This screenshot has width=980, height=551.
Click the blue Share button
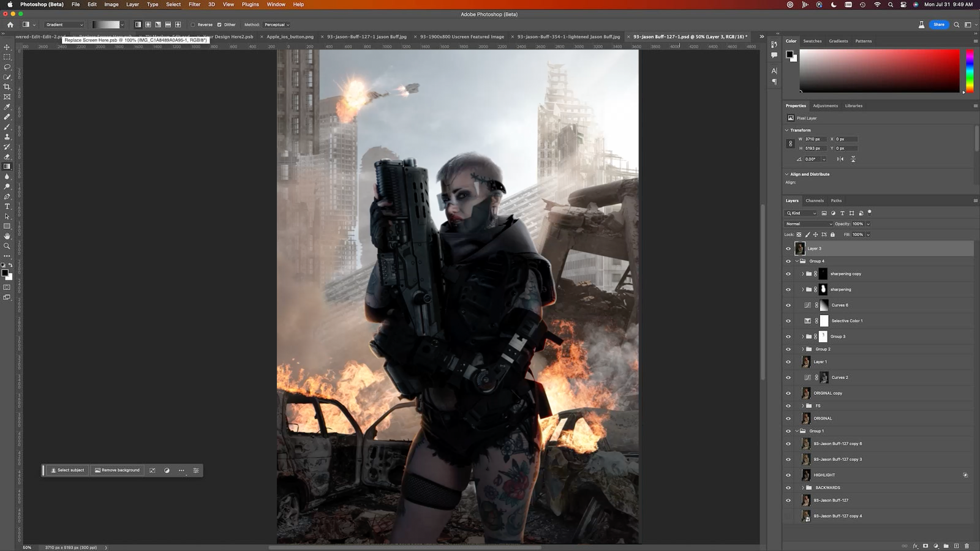[x=938, y=24]
